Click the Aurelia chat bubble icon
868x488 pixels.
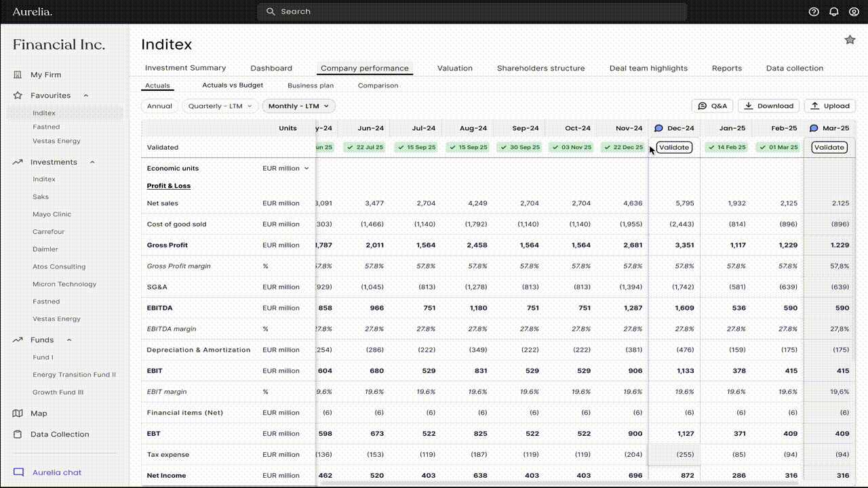[x=18, y=472]
